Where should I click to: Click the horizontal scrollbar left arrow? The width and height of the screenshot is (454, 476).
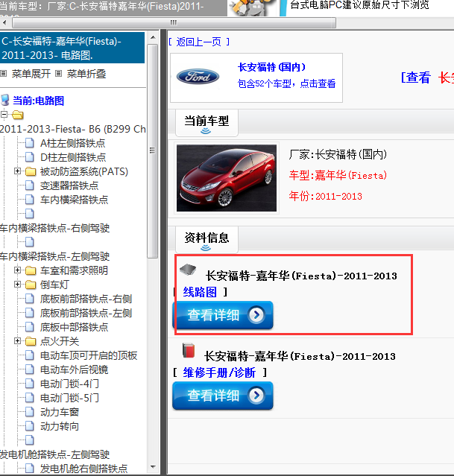click(4, 22)
